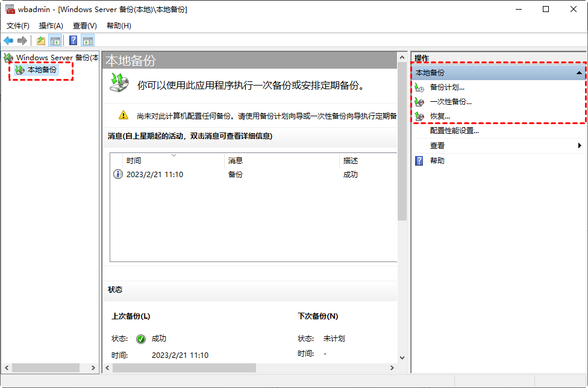
Task: Open 配置性能设置... in the actions pane
Action: tap(454, 131)
